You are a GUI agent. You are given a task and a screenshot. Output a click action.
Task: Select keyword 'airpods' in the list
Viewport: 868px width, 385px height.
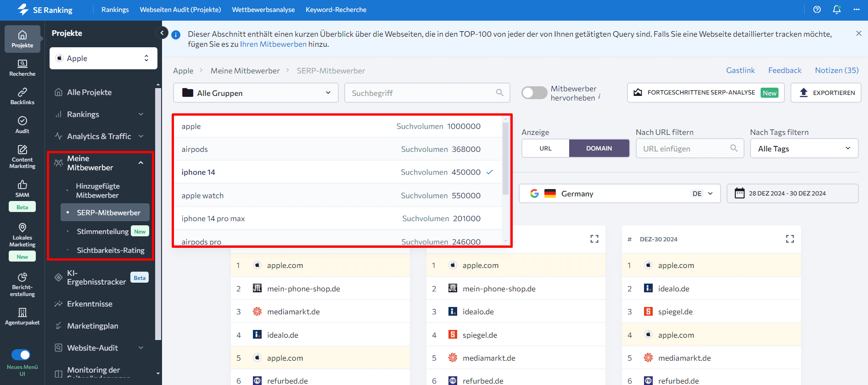337,149
